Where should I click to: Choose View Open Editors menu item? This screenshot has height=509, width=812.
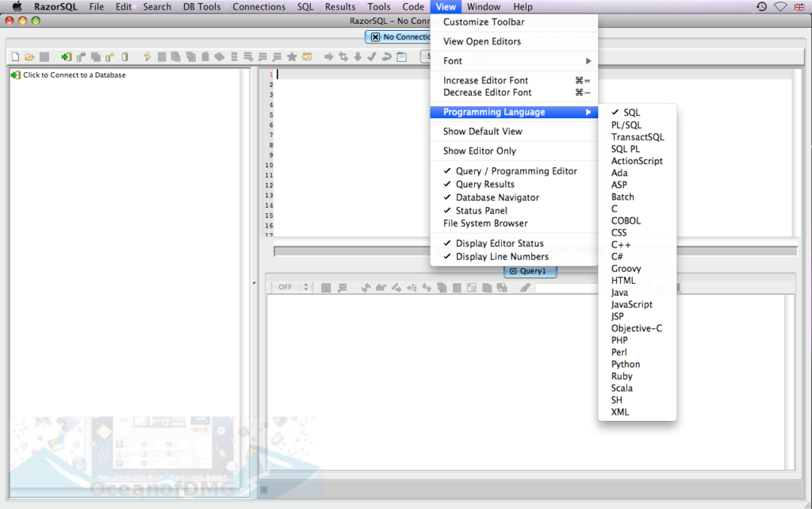coord(514,41)
